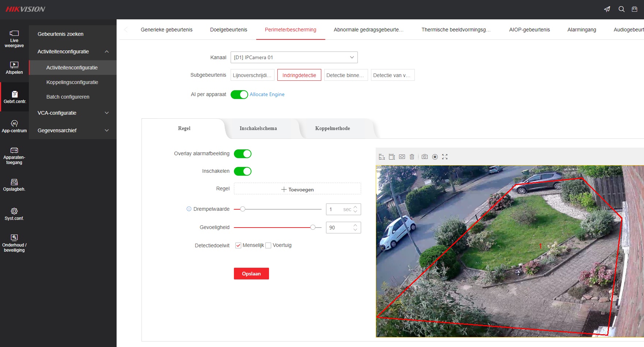The image size is (644, 347).
Task: Expand the Gegevensarchief section
Action: (x=73, y=130)
